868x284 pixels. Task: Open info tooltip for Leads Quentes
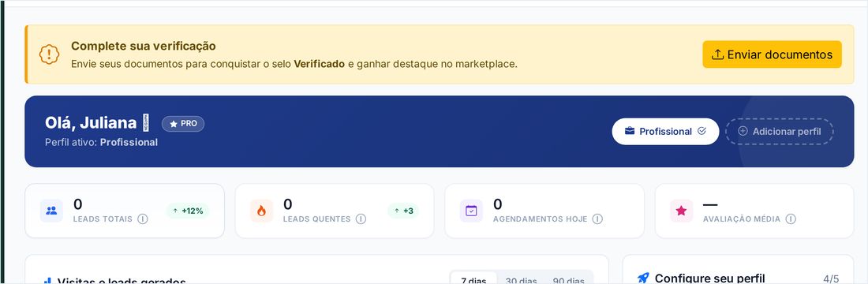pyautogui.click(x=361, y=219)
